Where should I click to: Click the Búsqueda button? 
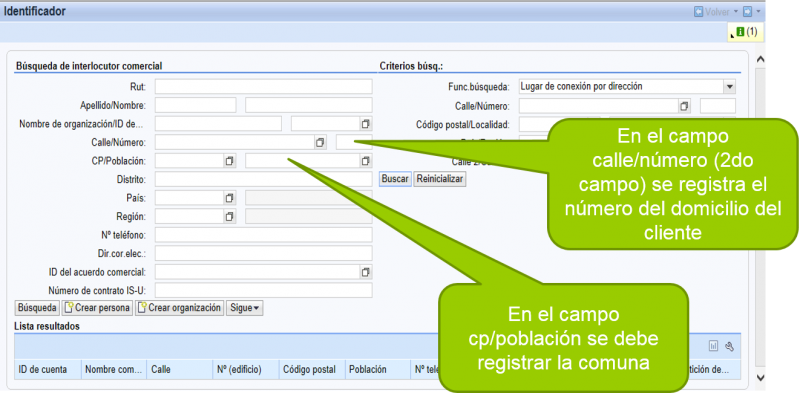37,308
